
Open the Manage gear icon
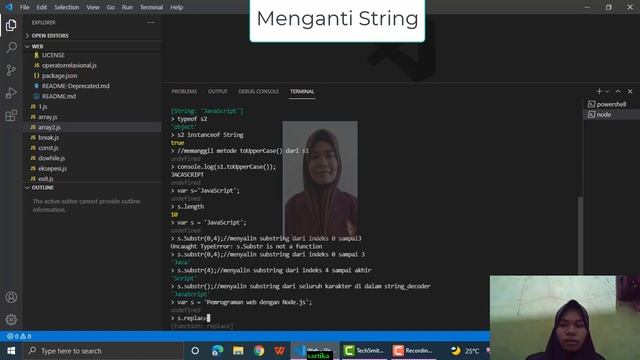tap(11, 319)
